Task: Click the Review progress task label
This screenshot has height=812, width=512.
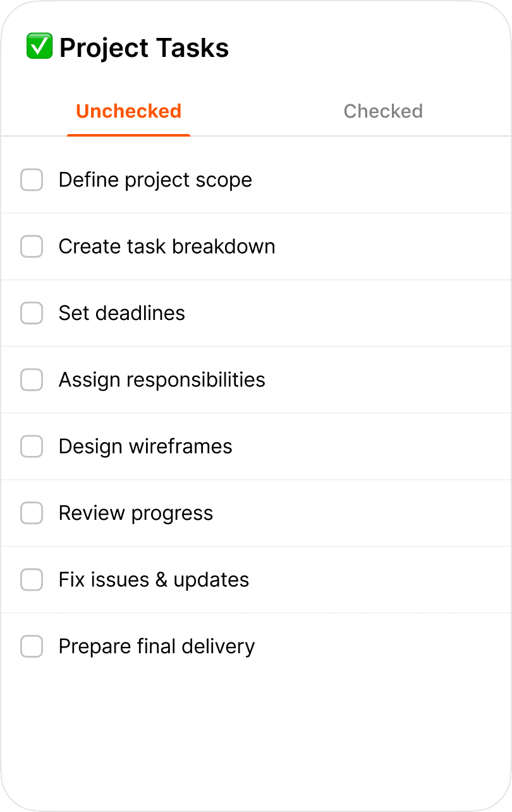Action: (x=136, y=513)
